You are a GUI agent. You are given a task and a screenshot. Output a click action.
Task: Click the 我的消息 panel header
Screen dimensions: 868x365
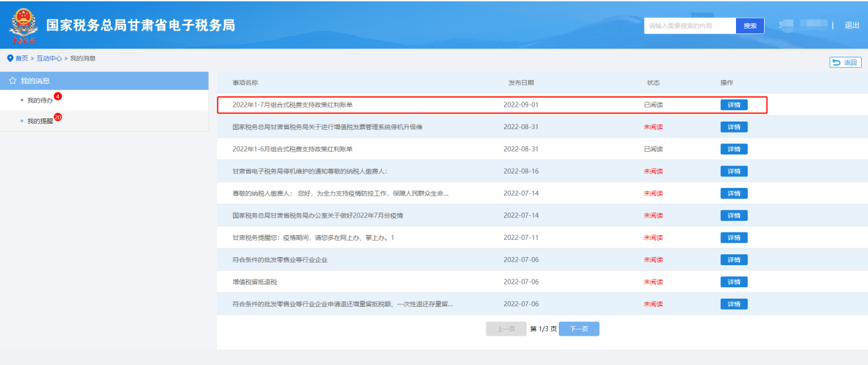104,81
